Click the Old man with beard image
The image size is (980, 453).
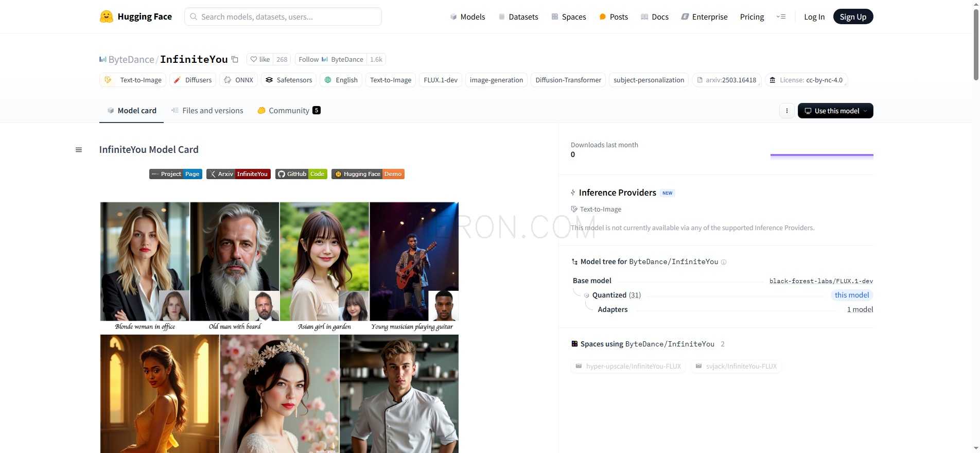tap(235, 262)
